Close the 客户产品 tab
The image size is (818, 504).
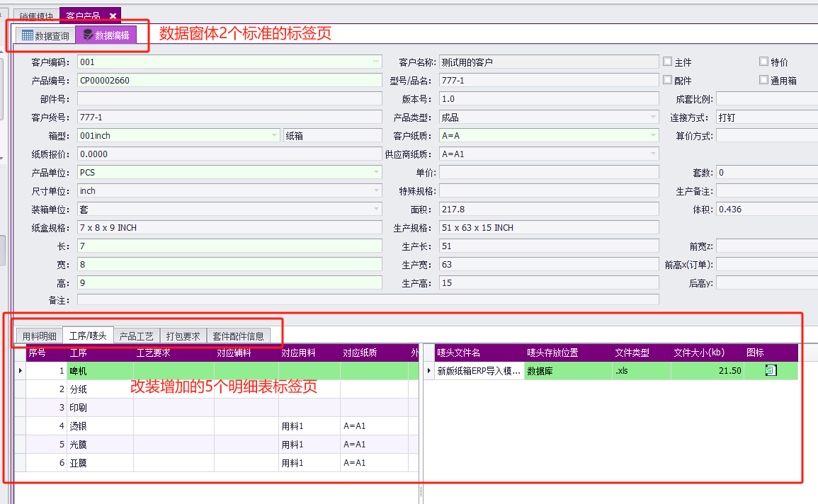point(113,16)
